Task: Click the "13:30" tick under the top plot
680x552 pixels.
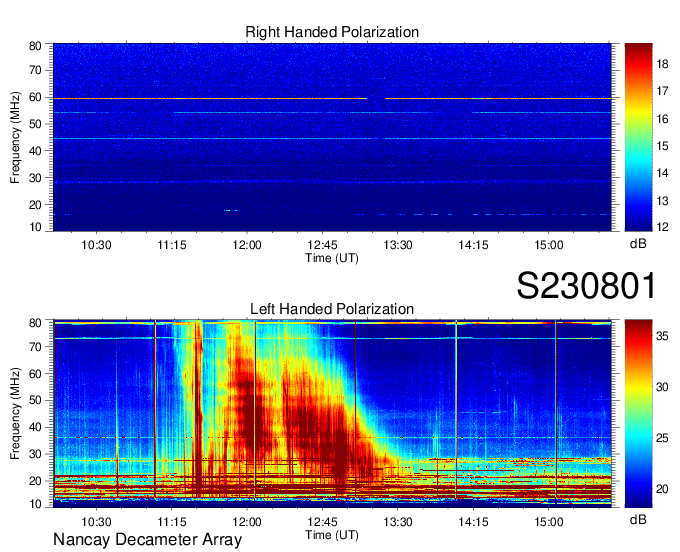Action: (398, 245)
